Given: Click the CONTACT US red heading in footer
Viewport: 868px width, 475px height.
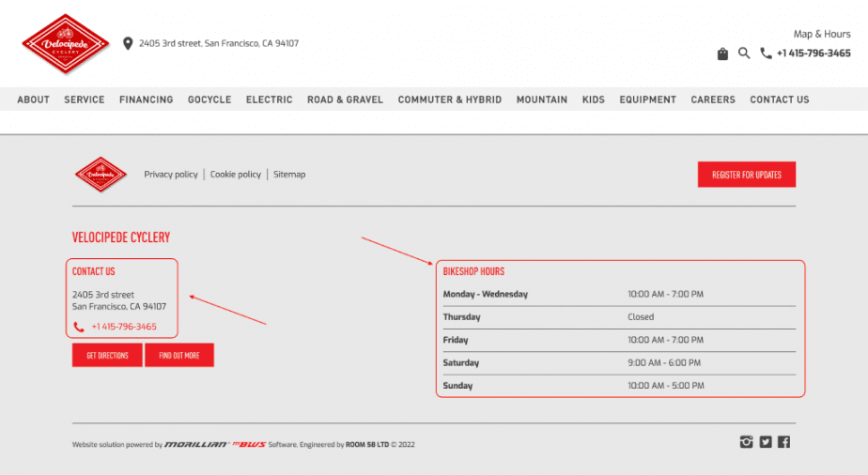Looking at the screenshot, I should point(94,271).
